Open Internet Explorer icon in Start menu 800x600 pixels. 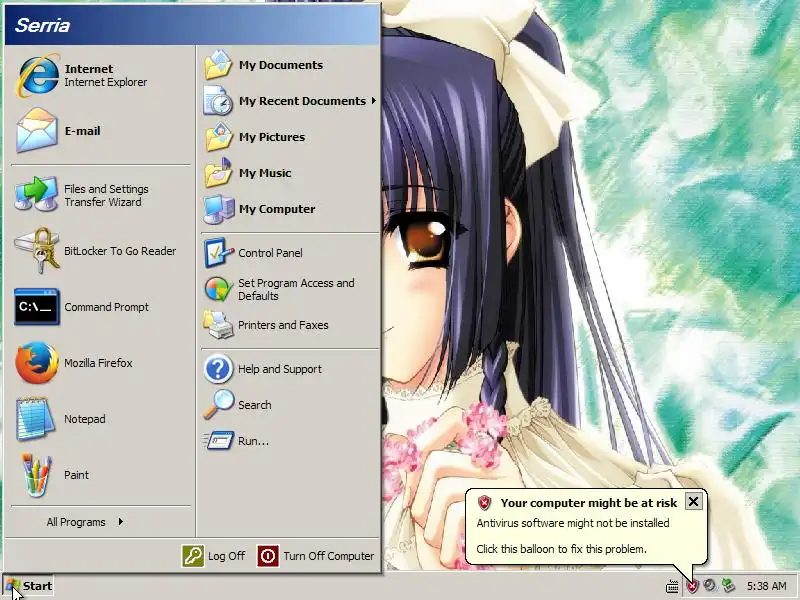tap(37, 76)
